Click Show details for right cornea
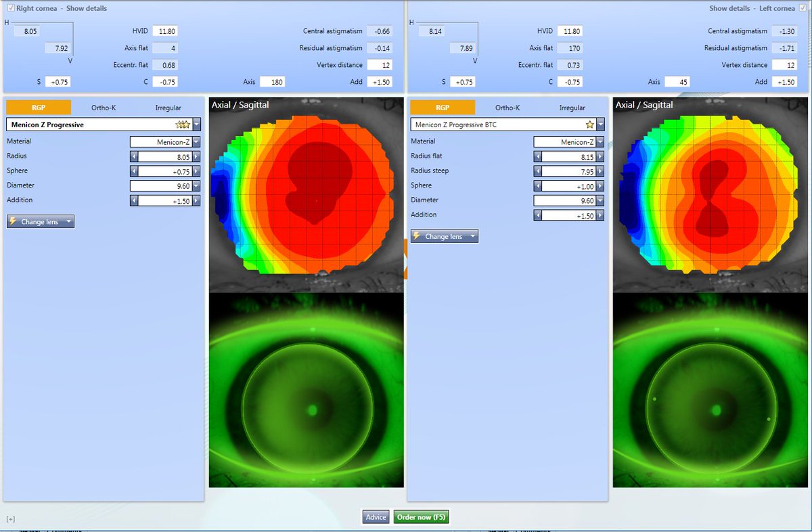Viewport: 812px width, 532px height. pos(87,8)
